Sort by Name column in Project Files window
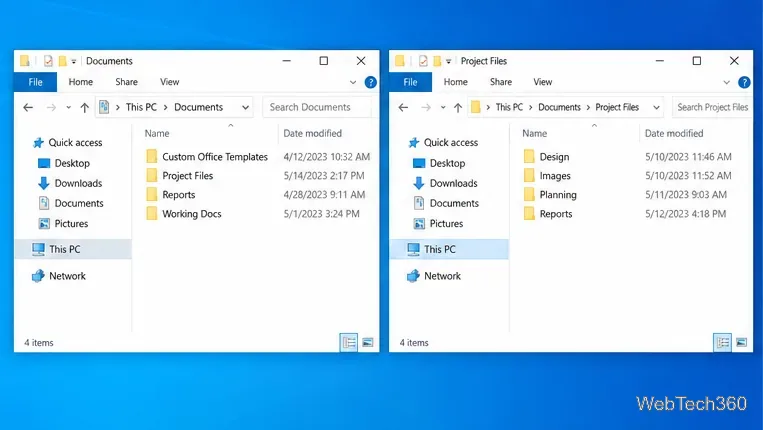 coord(534,133)
